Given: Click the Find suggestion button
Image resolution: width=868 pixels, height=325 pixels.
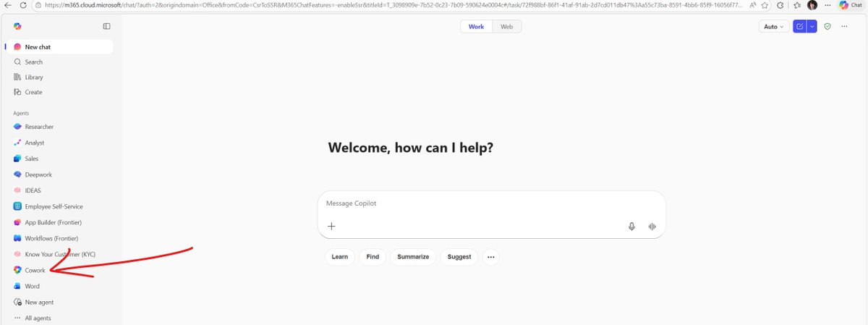Looking at the screenshot, I should [373, 256].
